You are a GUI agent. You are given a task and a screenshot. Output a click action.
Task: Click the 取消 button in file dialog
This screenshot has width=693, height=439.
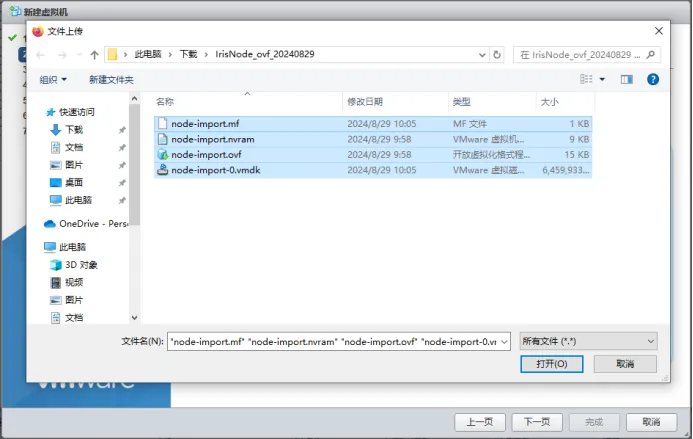[x=625, y=364]
